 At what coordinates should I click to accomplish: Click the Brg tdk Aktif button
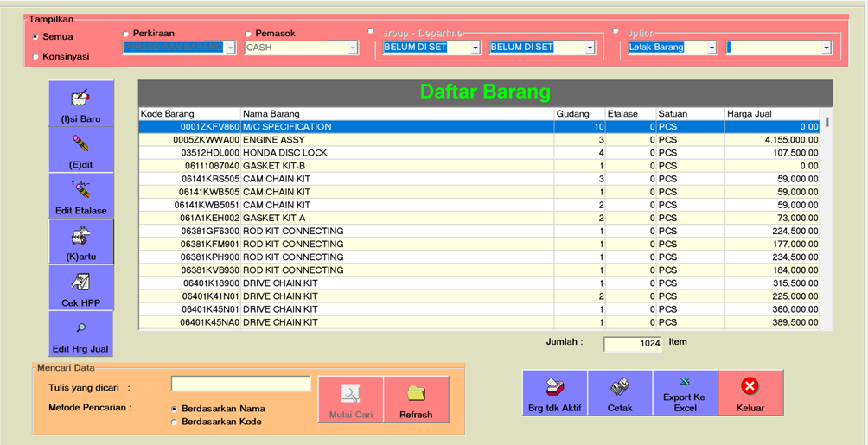pos(554,393)
